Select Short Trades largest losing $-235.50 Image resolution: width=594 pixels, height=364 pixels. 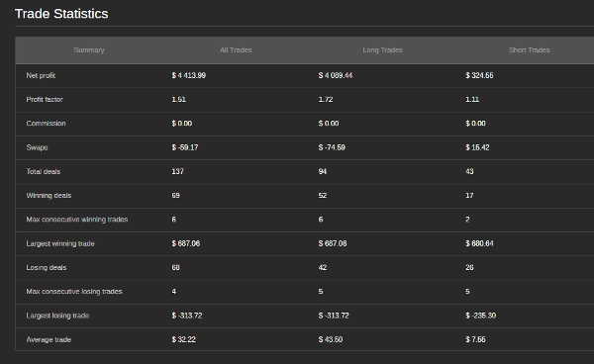pos(481,316)
